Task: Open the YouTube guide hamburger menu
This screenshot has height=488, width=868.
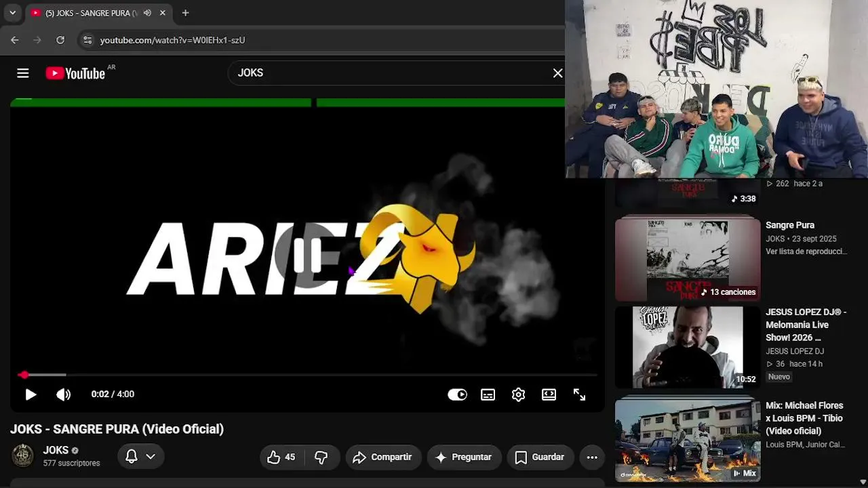Action: 23,73
